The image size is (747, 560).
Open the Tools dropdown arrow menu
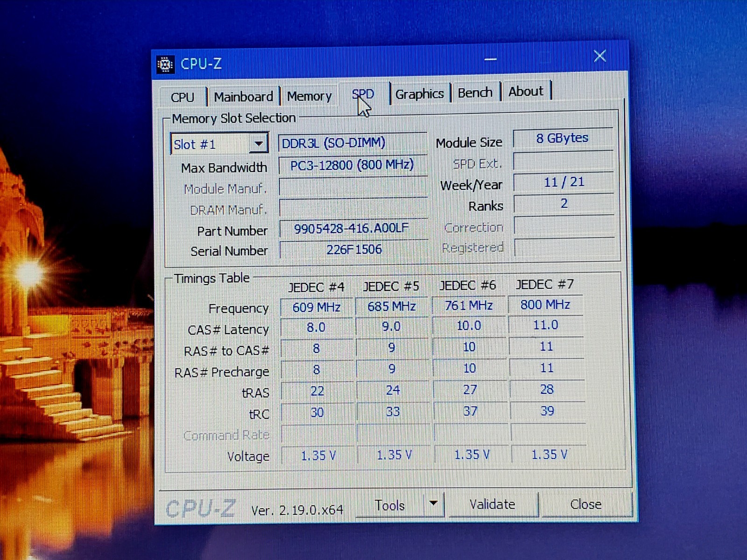(433, 504)
